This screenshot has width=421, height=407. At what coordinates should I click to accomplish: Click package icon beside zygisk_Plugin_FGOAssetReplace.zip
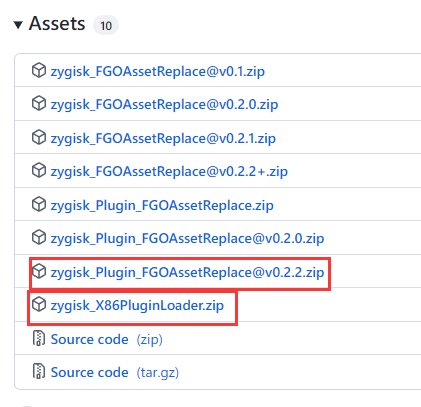pos(39,204)
